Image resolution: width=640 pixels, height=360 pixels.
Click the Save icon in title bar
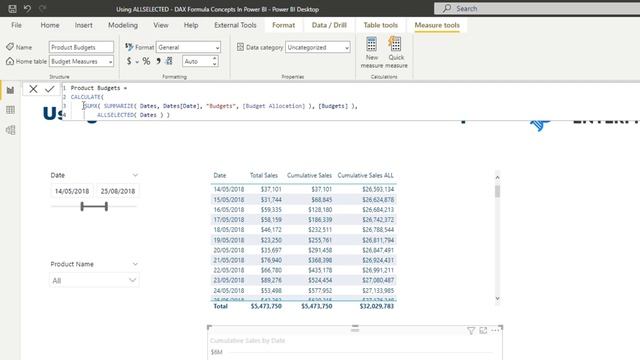click(12, 9)
